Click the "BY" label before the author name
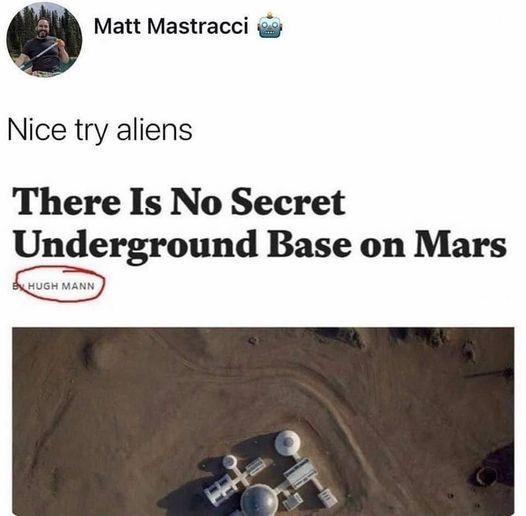This screenshot has height=516, width=526. point(18,287)
